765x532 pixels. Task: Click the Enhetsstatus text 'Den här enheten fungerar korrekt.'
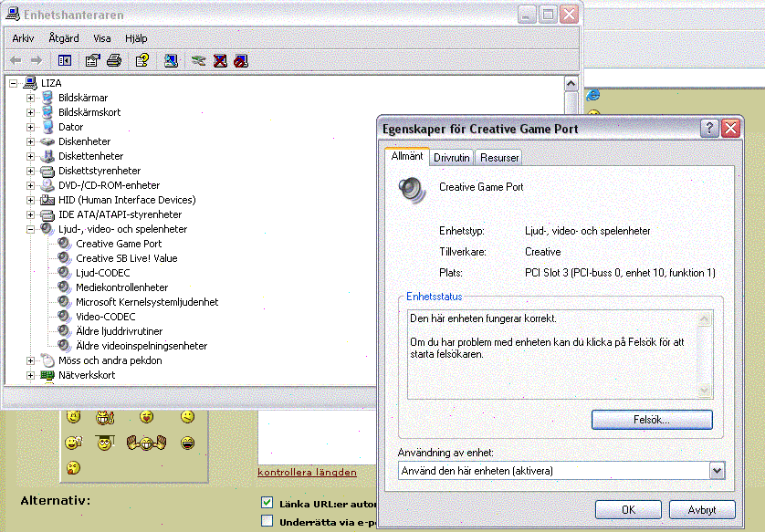point(483,318)
